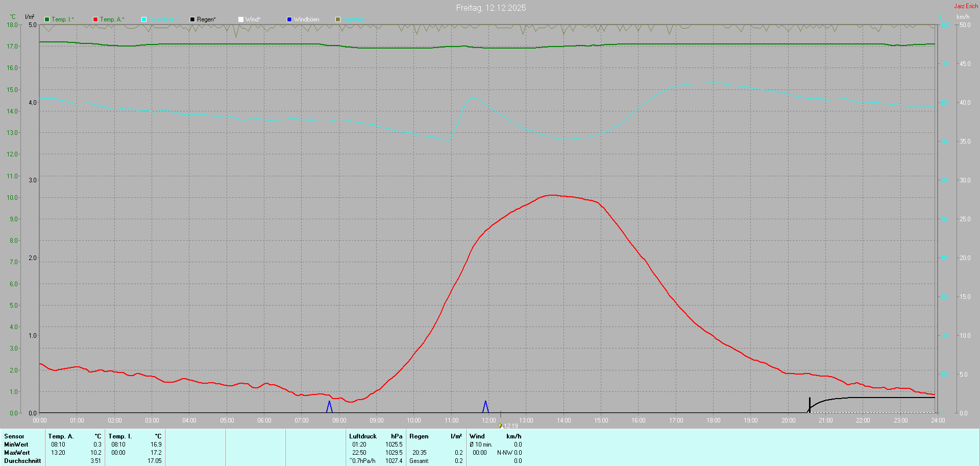
Task: Click the 14:00 label on the time axis
Action: [x=563, y=421]
